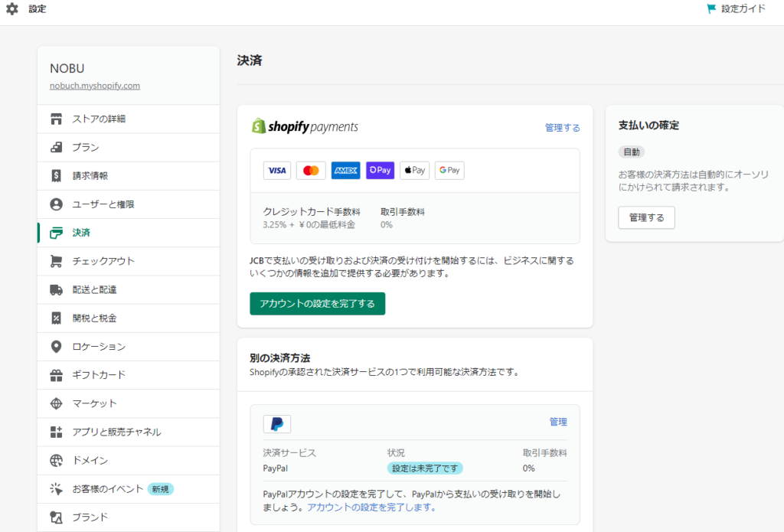Select the Apple Pay icon
This screenshot has width=784, height=532.
coord(414,170)
